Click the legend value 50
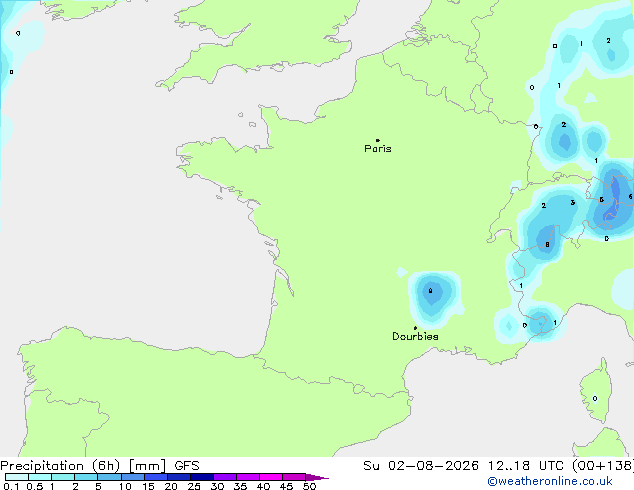This screenshot has width=634, height=490. tap(310, 486)
